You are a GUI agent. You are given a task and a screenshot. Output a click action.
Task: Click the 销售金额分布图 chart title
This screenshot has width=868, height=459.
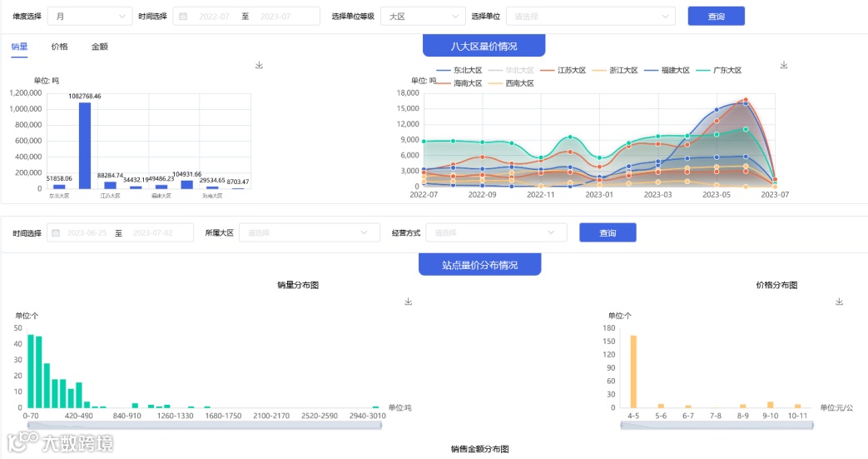pyautogui.click(x=480, y=449)
